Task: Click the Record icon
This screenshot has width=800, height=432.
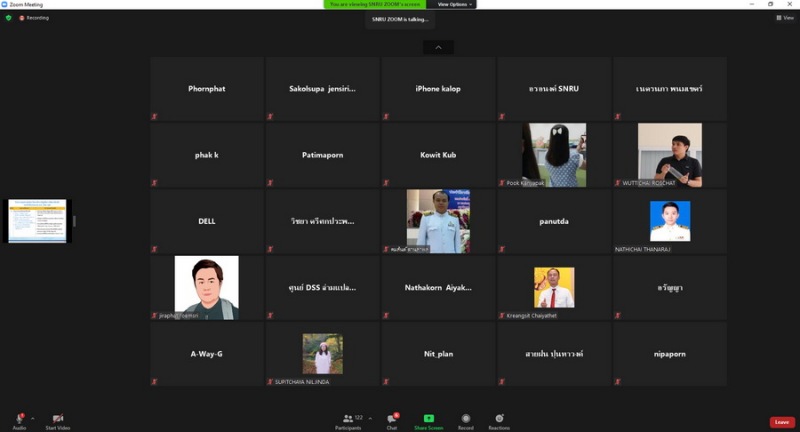Action: coord(465,418)
